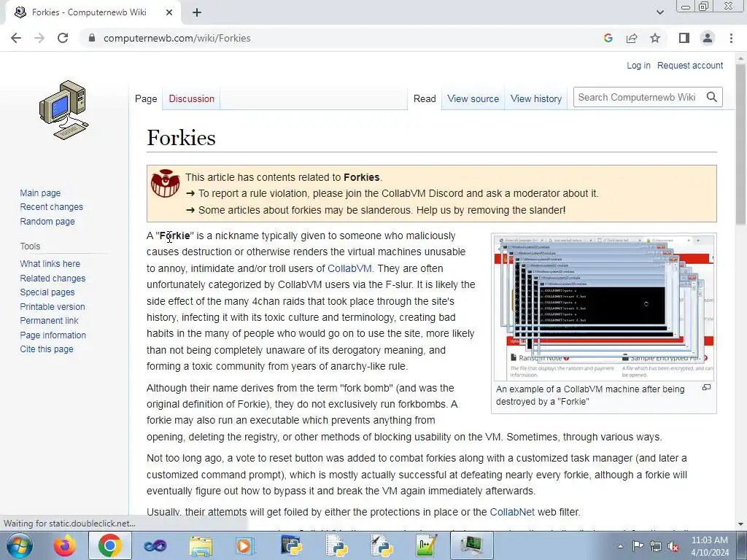The height and width of the screenshot is (560, 747).
Task: Open Special pages link
Action: point(47,292)
